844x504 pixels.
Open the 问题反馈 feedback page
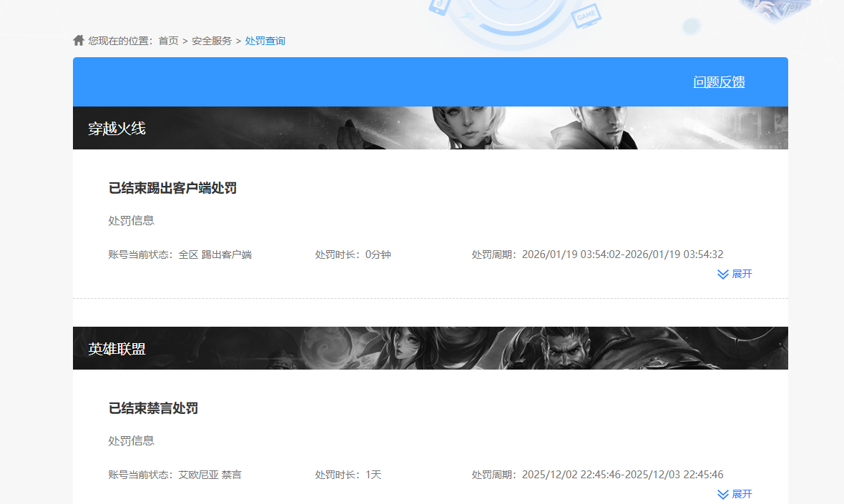point(719,82)
